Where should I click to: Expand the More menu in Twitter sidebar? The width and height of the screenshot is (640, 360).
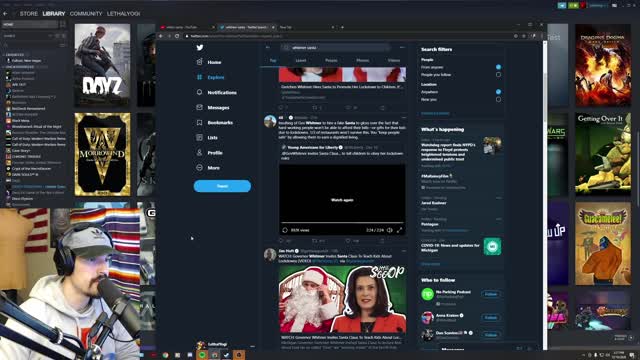point(208,168)
